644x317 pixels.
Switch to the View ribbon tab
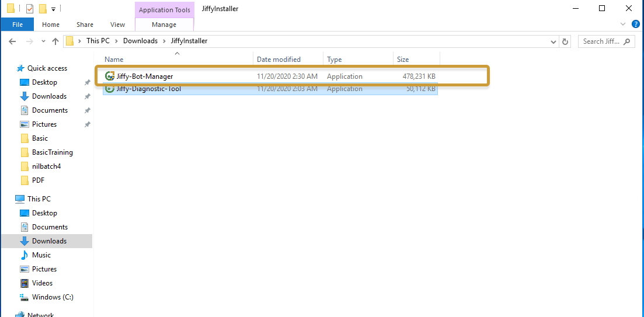coord(117,25)
